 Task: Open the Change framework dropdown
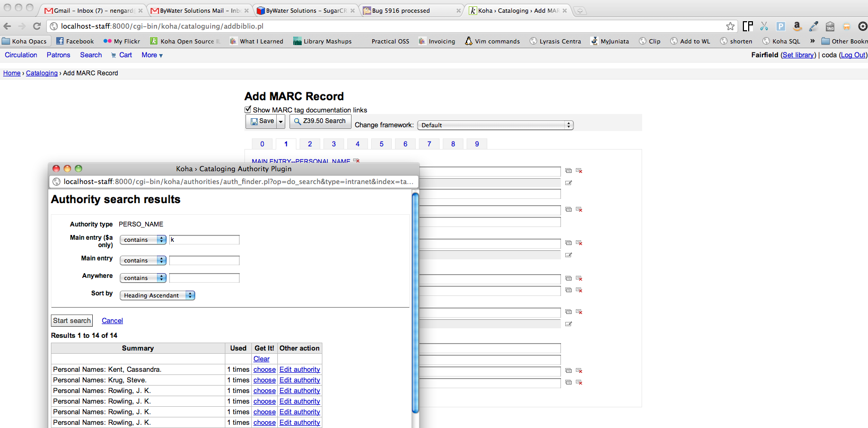(495, 125)
